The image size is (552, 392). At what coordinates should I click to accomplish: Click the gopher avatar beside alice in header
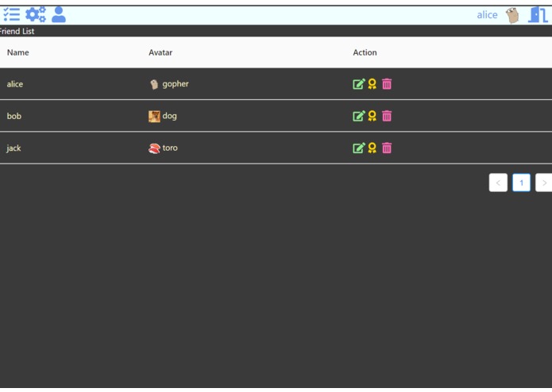[512, 15]
